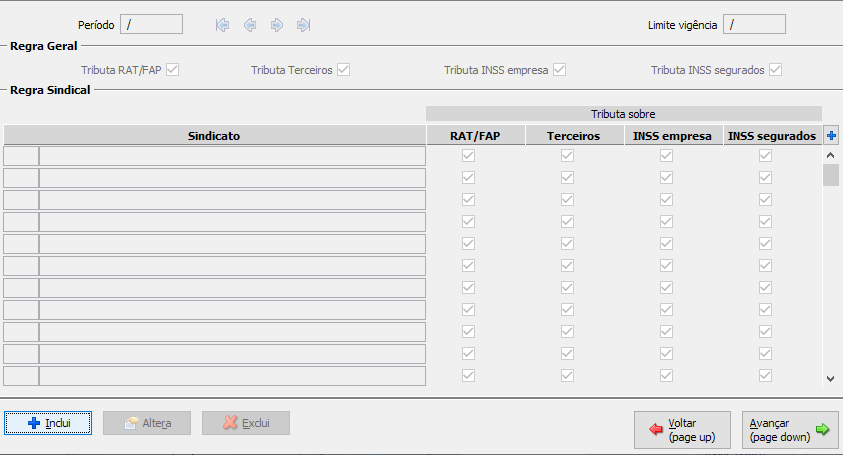Click the INSS empresa column header
Image resolution: width=843 pixels, height=455 pixels.
[673, 136]
